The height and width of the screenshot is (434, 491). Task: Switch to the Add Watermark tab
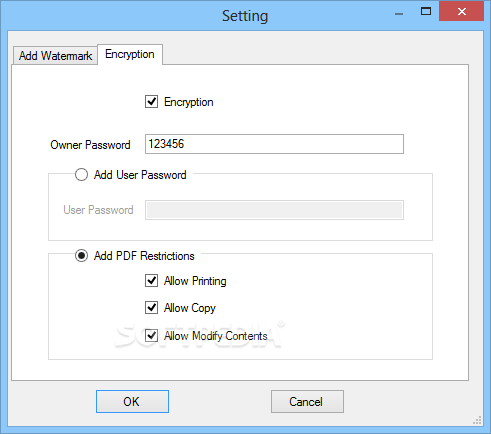pos(55,56)
